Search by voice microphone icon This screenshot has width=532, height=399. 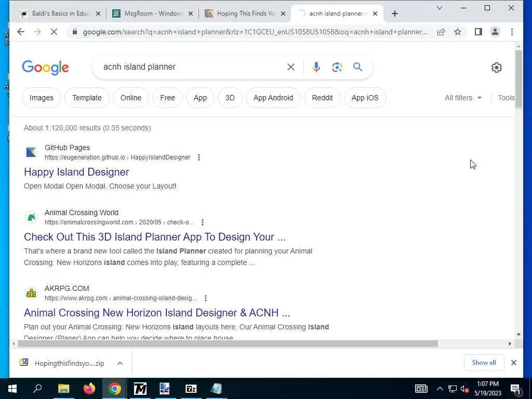pos(316,67)
